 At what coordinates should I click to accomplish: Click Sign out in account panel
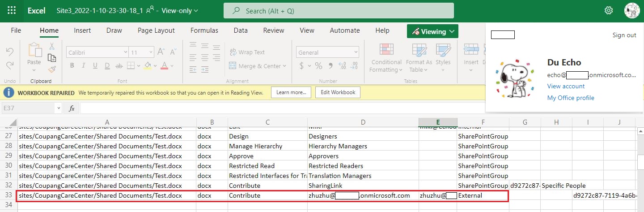(624, 35)
